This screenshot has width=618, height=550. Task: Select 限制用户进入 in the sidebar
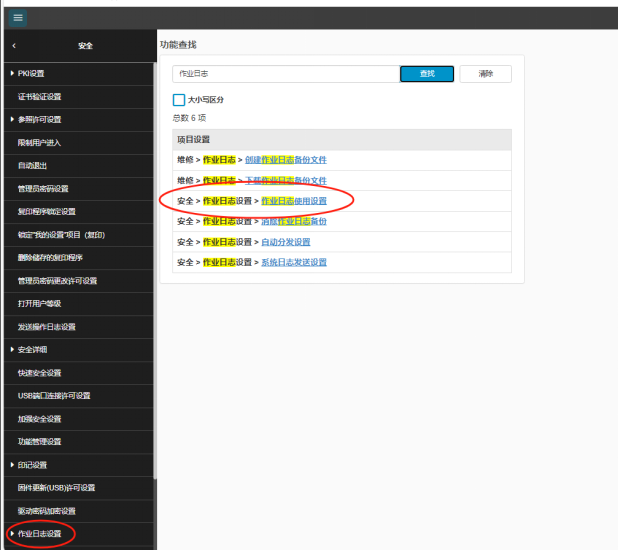click(40, 142)
